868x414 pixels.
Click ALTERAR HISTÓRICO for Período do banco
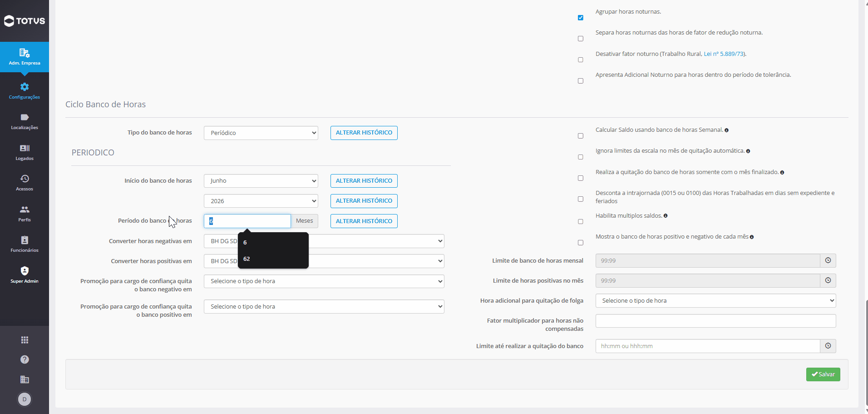point(364,221)
